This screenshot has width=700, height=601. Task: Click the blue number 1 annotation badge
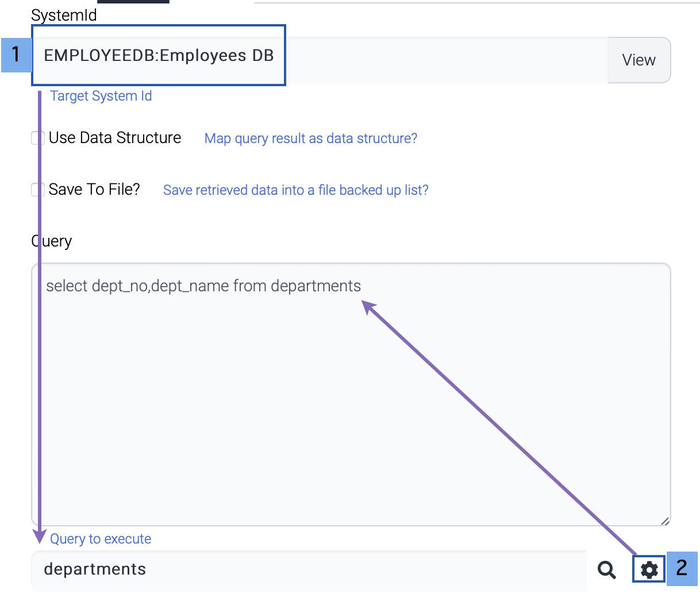pos(16,55)
